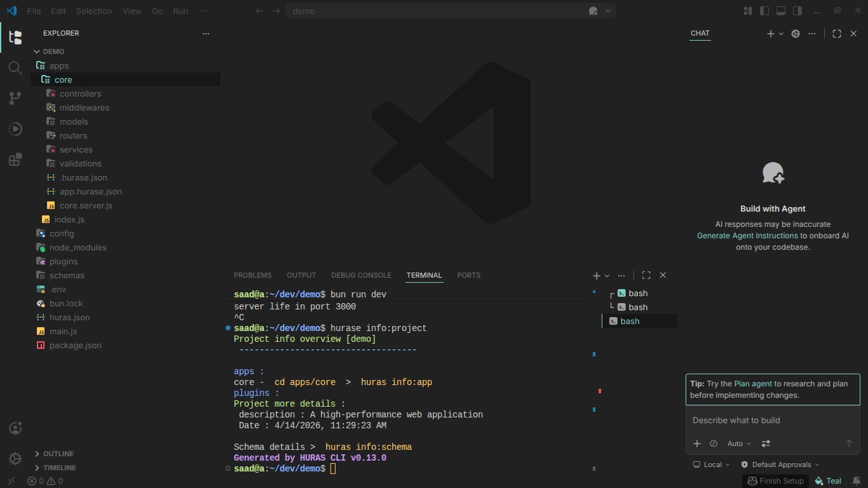The width and height of the screenshot is (868, 488).
Task: Open the remote window indicator in status bar
Action: point(11,481)
